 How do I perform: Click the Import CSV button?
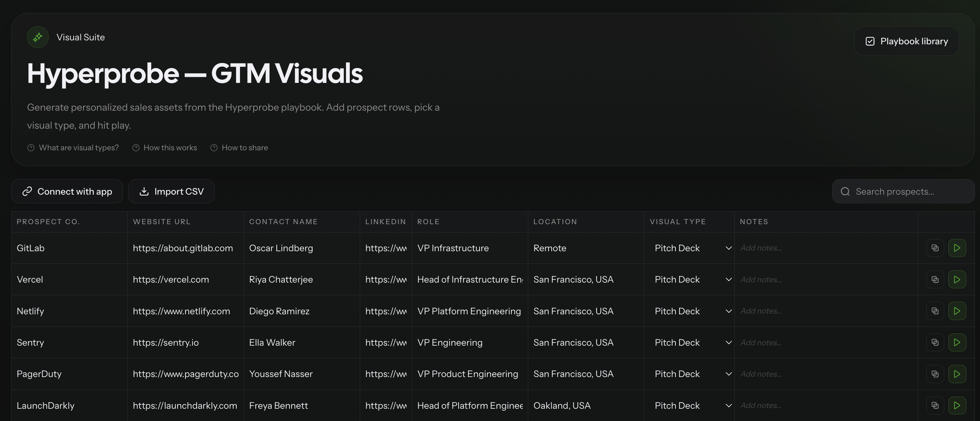coord(171,191)
